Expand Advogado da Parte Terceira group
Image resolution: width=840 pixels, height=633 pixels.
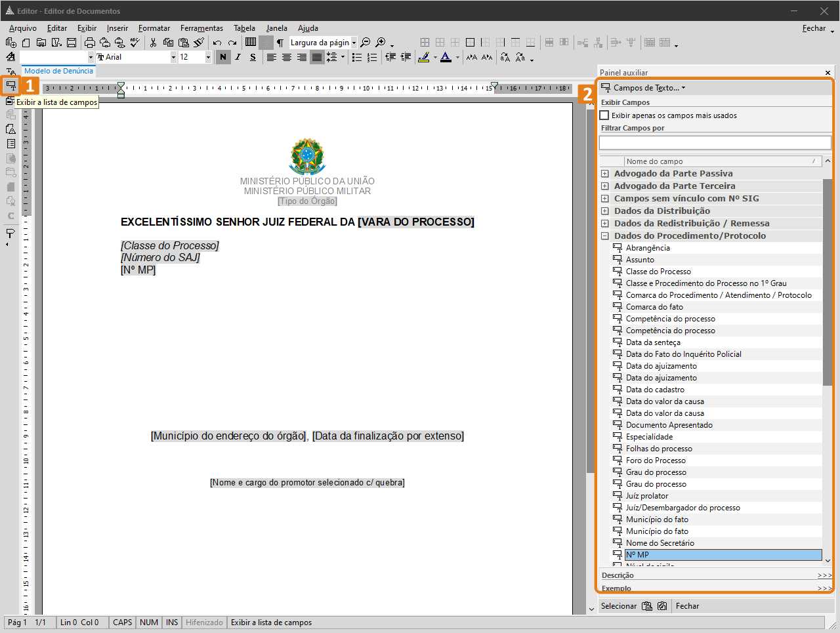pyautogui.click(x=604, y=186)
